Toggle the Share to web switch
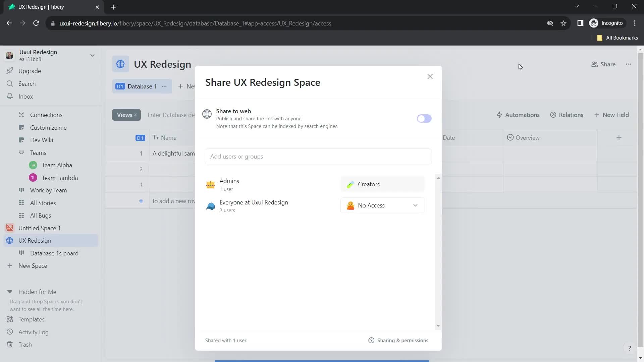The height and width of the screenshot is (362, 644). click(424, 118)
